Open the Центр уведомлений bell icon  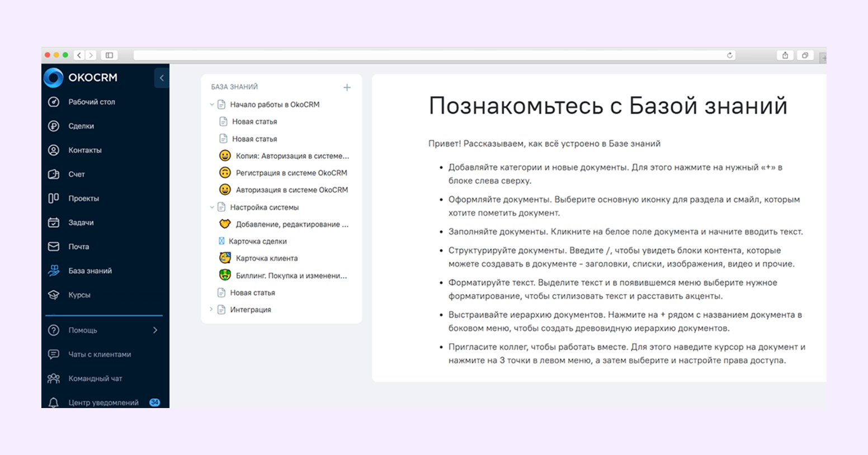click(54, 402)
